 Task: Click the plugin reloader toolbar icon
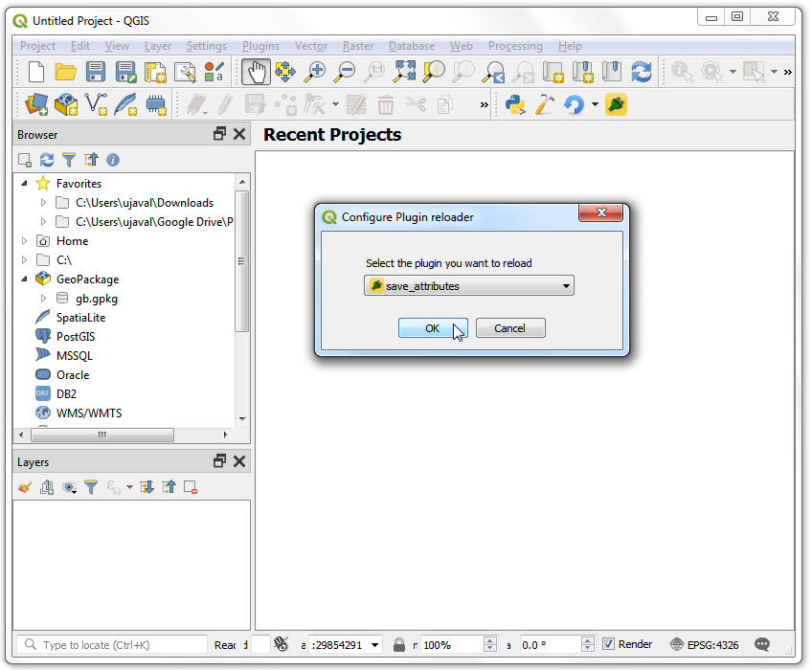[616, 104]
